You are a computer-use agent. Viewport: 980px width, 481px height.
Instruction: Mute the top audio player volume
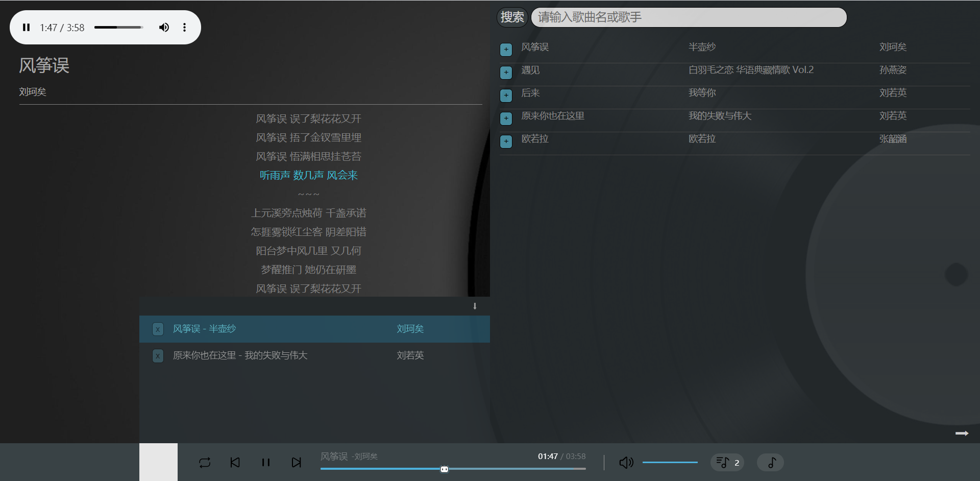click(x=164, y=28)
